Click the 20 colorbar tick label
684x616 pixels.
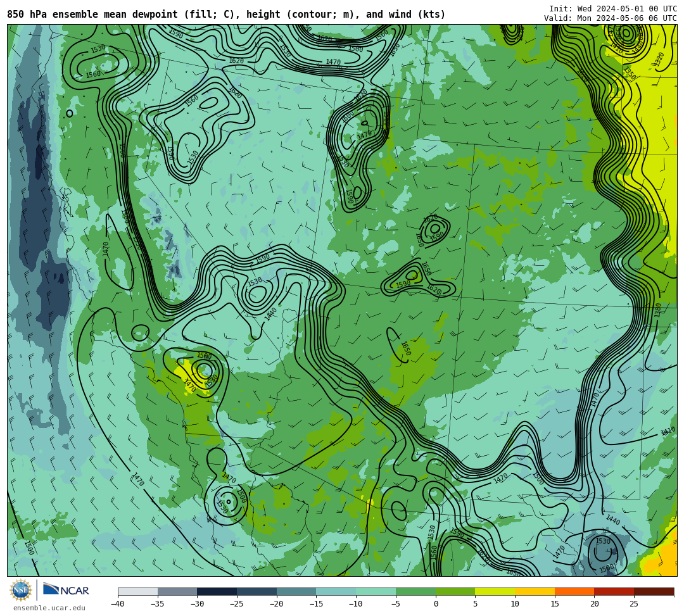pyautogui.click(x=594, y=604)
